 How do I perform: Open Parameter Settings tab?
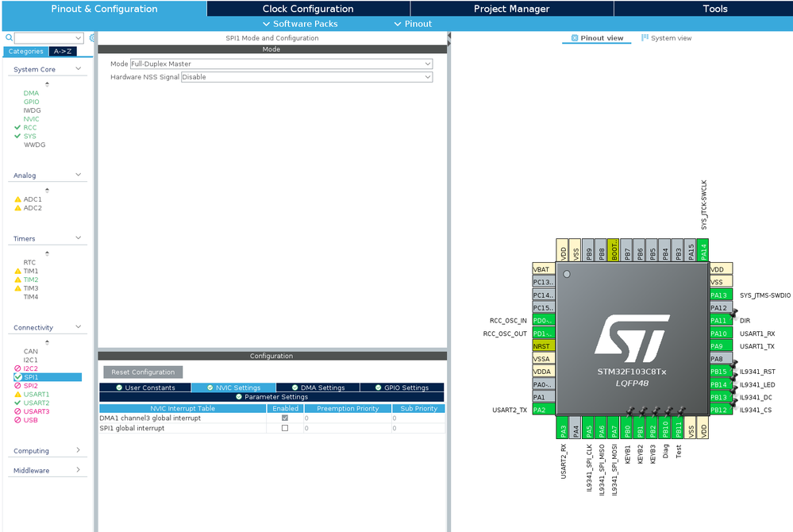click(x=271, y=397)
